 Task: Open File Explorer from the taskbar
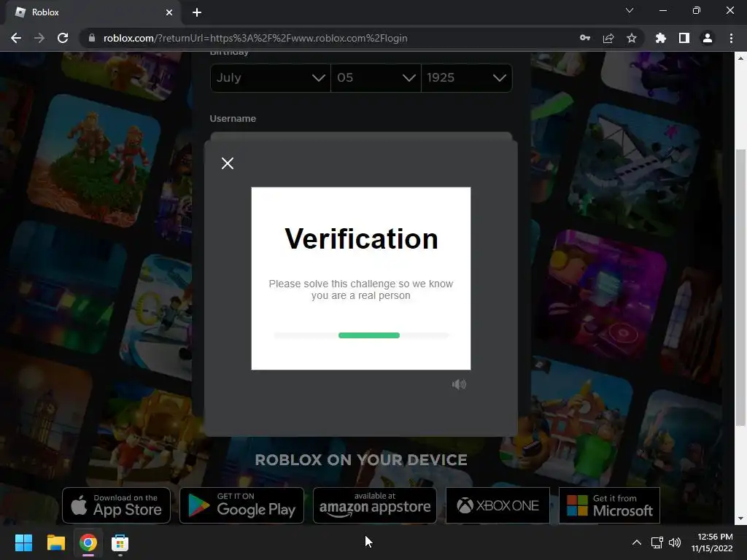coord(55,542)
